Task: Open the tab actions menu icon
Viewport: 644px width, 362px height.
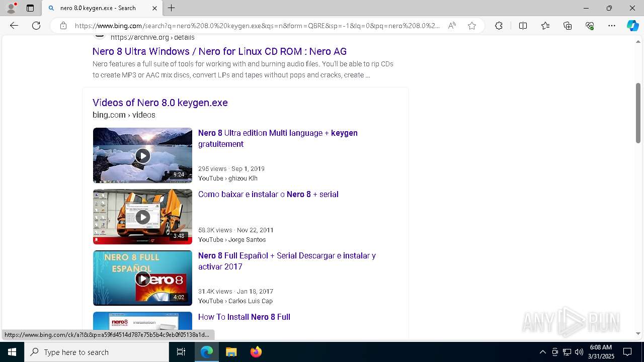Action: click(30, 8)
